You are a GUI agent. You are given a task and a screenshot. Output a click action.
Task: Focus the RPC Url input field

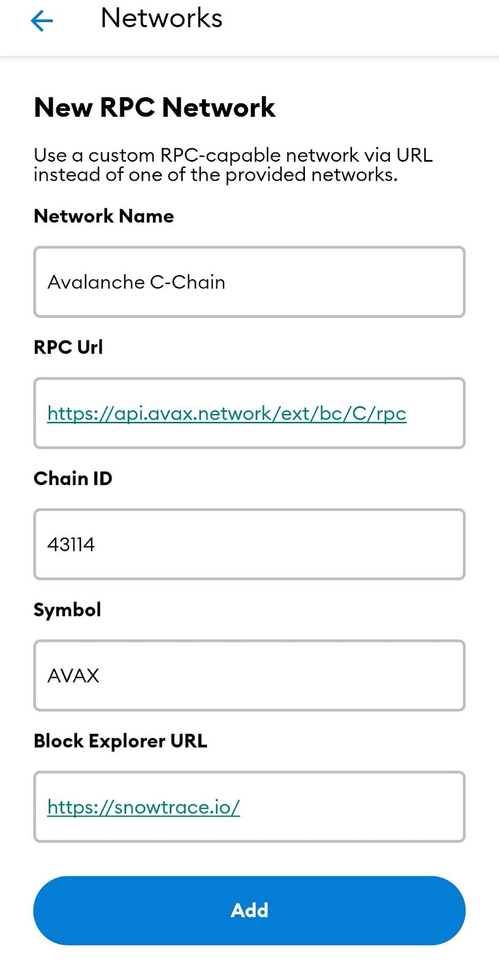coord(249,413)
